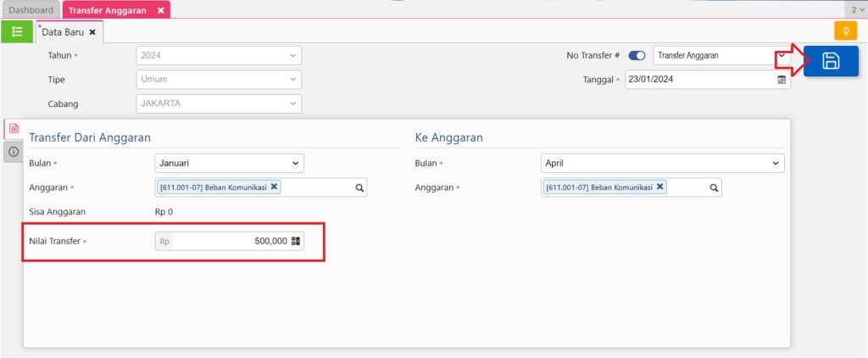This screenshot has width=868, height=358.
Task: Click the calculator icon in Nilai Transfer
Action: tap(296, 242)
